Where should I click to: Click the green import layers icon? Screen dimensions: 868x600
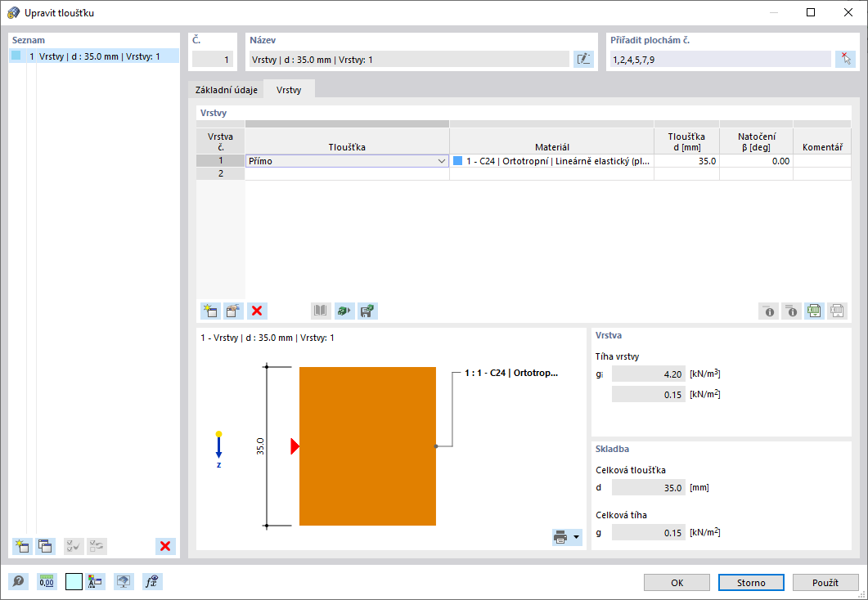pos(344,311)
